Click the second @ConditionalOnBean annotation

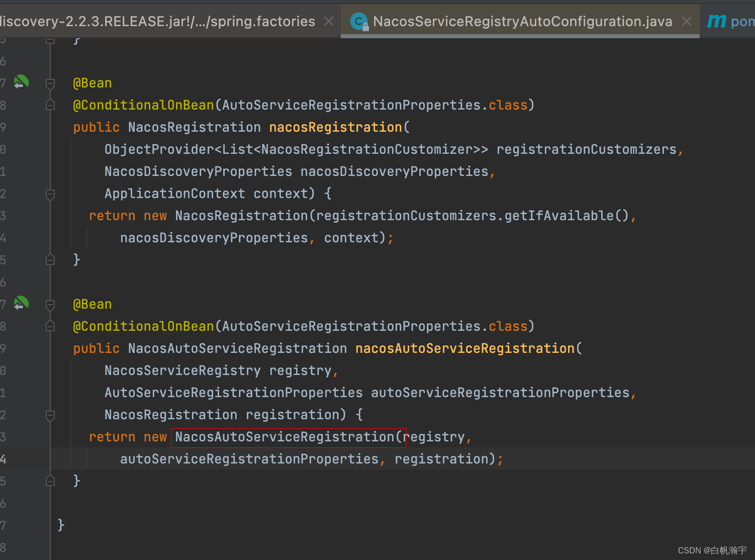(144, 326)
